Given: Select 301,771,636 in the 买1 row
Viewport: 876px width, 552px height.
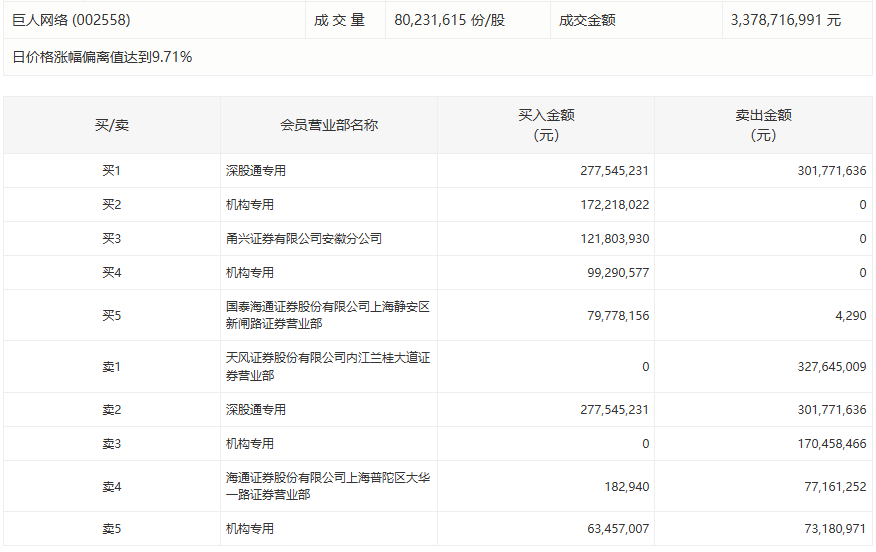Looking at the screenshot, I should click(x=832, y=170).
